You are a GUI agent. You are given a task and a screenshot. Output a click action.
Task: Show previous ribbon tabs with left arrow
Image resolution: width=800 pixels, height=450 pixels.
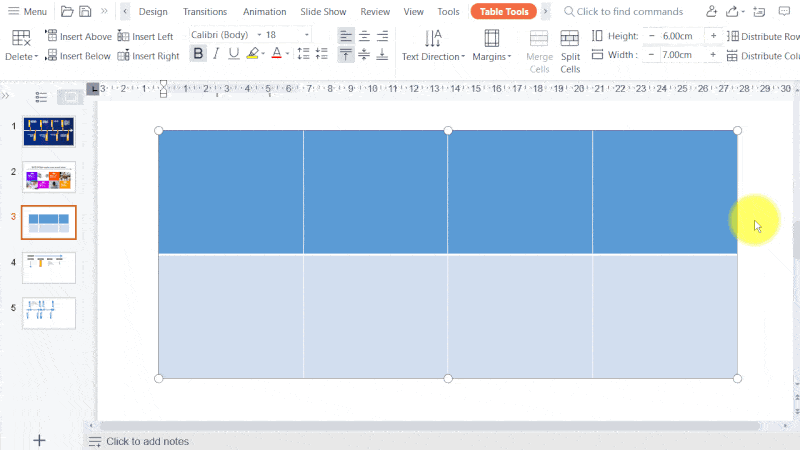pos(125,11)
